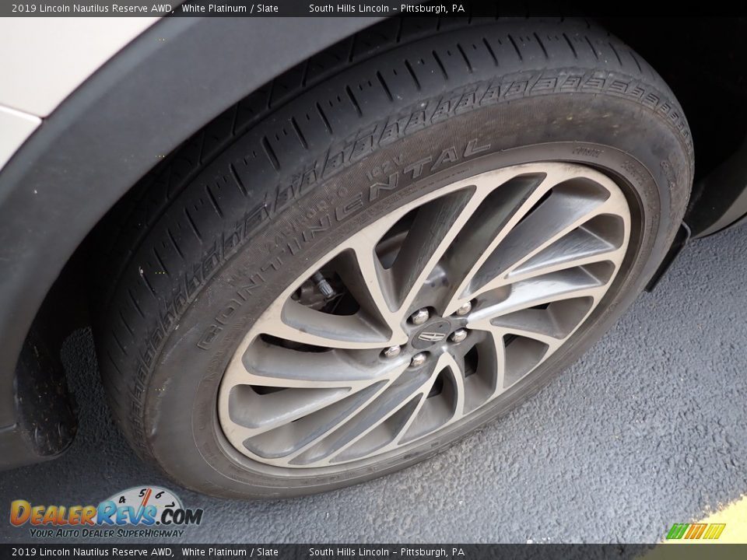Click "White Platinum / Slate" in bottom caption

[x=230, y=552]
